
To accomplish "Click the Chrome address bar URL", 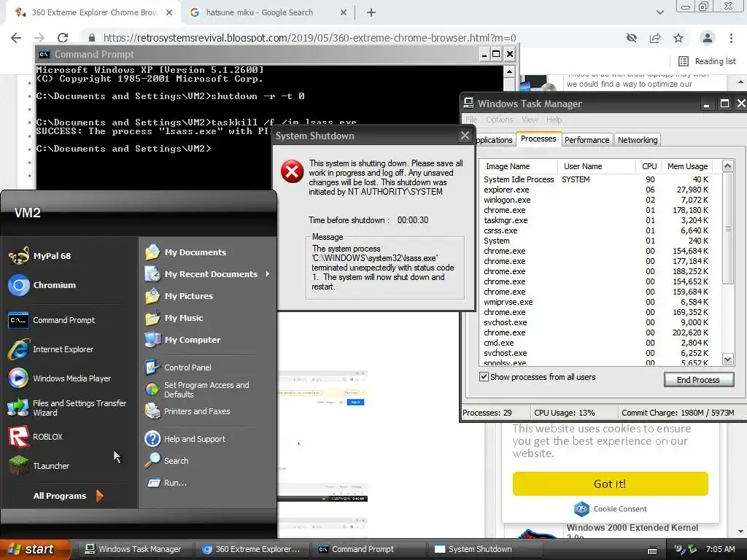I will (x=309, y=38).
